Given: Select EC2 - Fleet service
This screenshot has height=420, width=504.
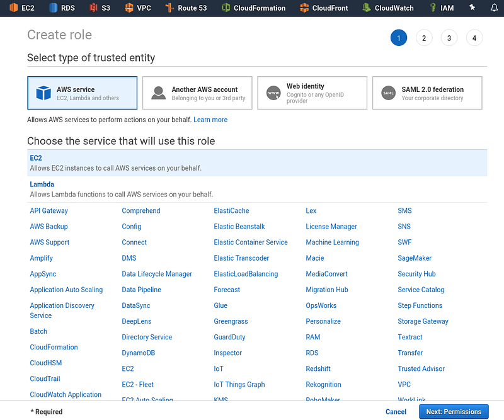Looking at the screenshot, I should pos(137,385).
